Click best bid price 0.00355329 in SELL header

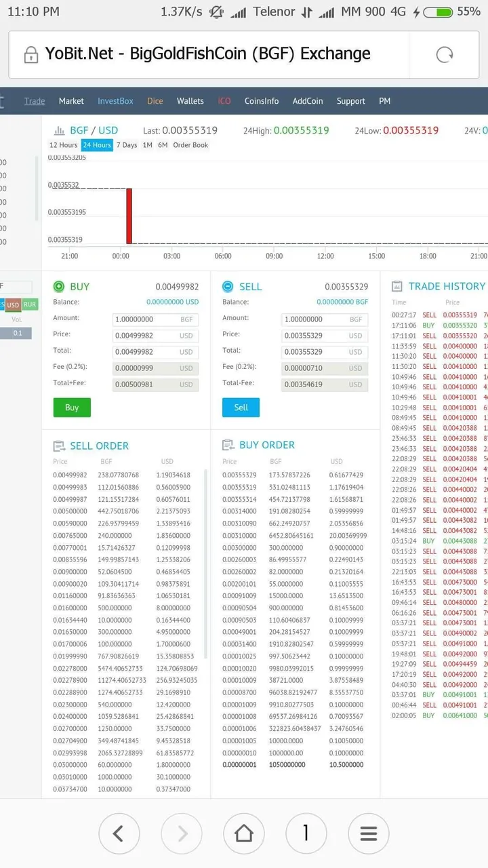[x=346, y=287]
